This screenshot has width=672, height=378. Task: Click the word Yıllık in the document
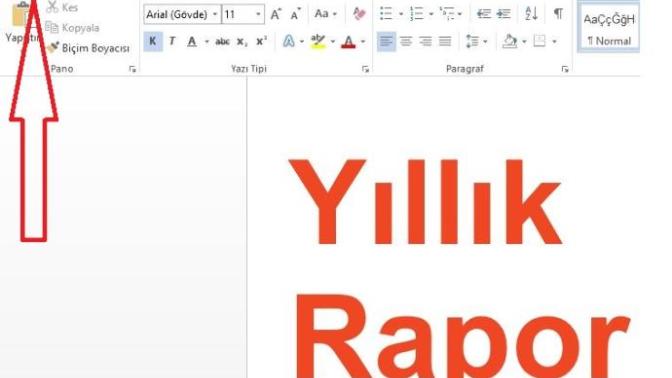pos(425,202)
